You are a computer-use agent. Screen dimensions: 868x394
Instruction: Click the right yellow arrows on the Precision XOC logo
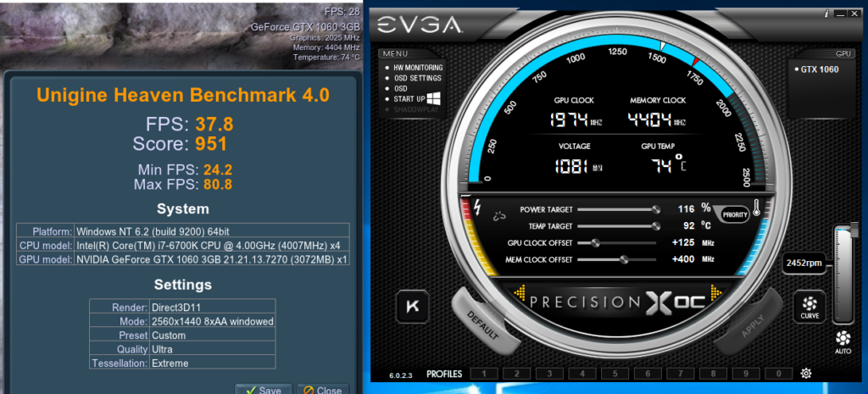pyautogui.click(x=715, y=292)
